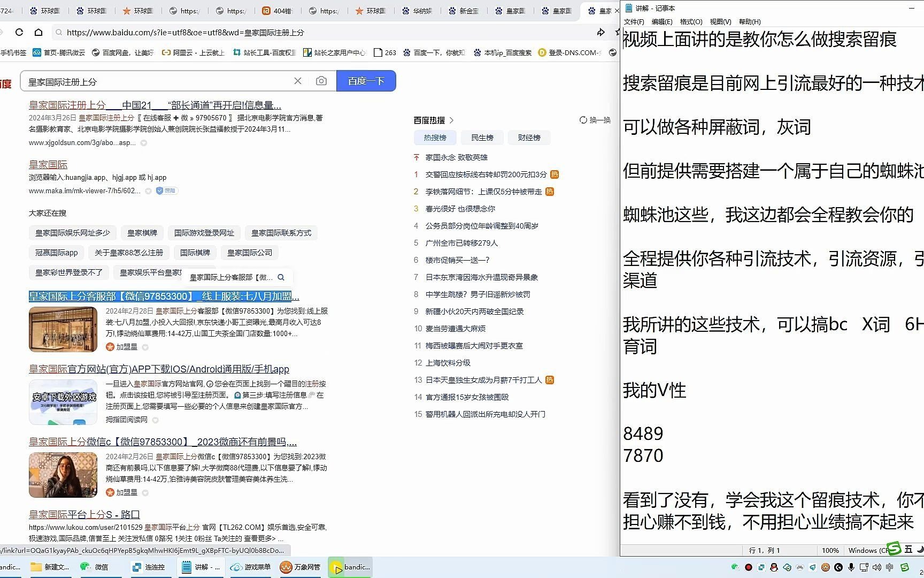Open the 263 bookmark
The height and width of the screenshot is (578, 924).
[x=385, y=52]
